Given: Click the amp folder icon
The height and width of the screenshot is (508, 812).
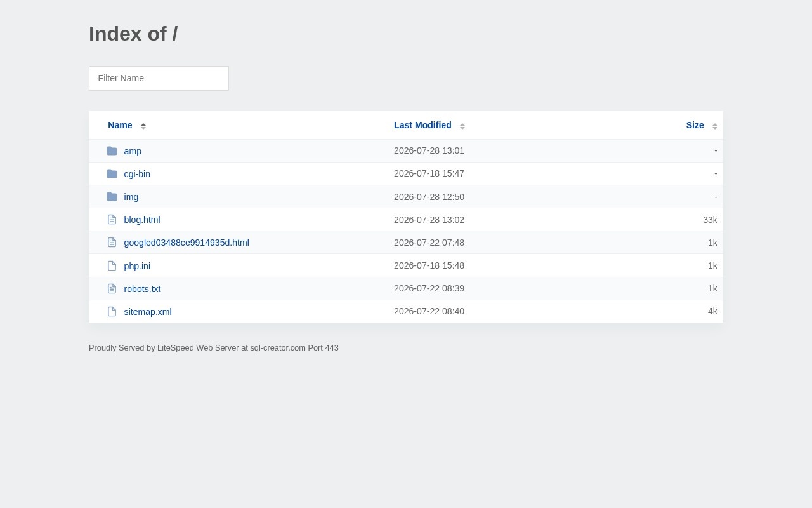Looking at the screenshot, I should [112, 151].
